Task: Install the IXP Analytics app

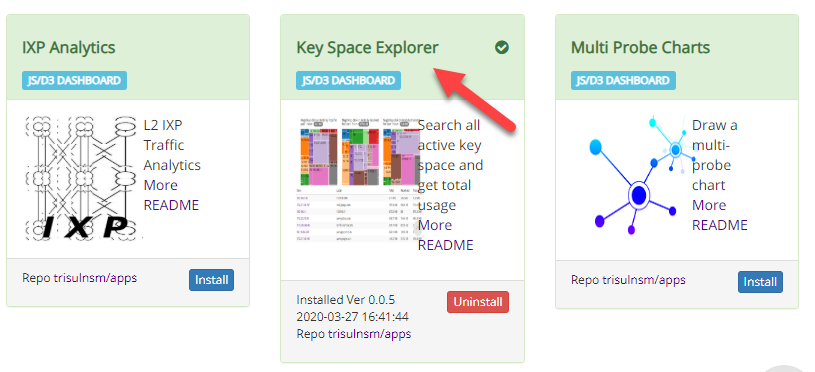Action: pos(212,280)
